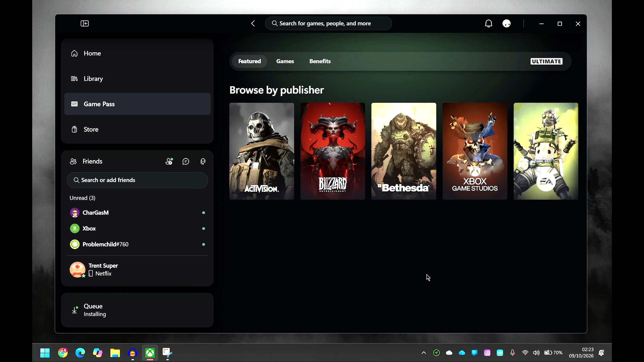
Task: Go to Home in sidebar
Action: pos(137,53)
